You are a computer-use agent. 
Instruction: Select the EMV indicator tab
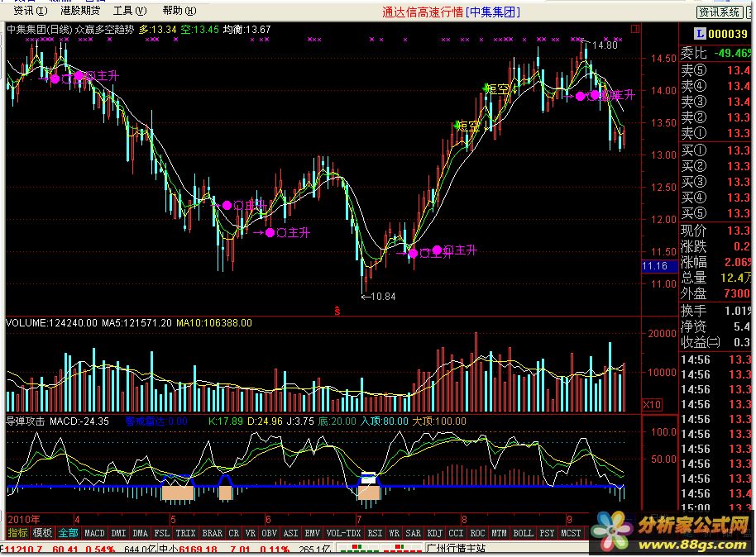(x=313, y=533)
